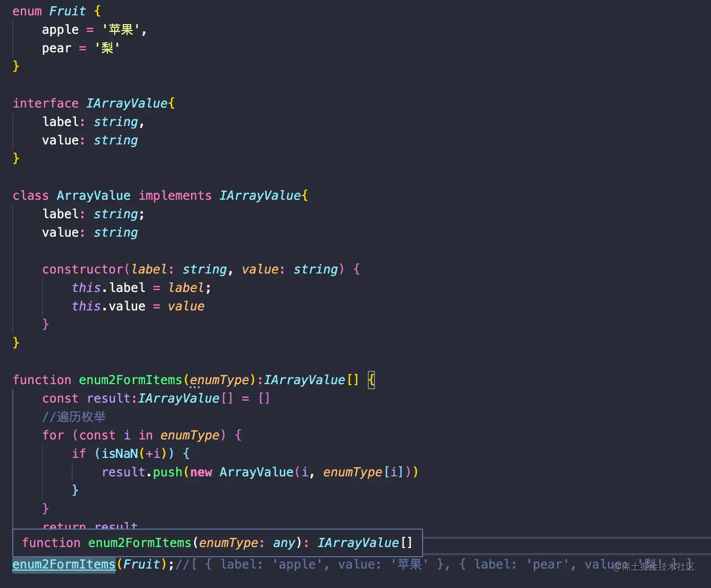Click the "class" keyword

click(x=31, y=195)
